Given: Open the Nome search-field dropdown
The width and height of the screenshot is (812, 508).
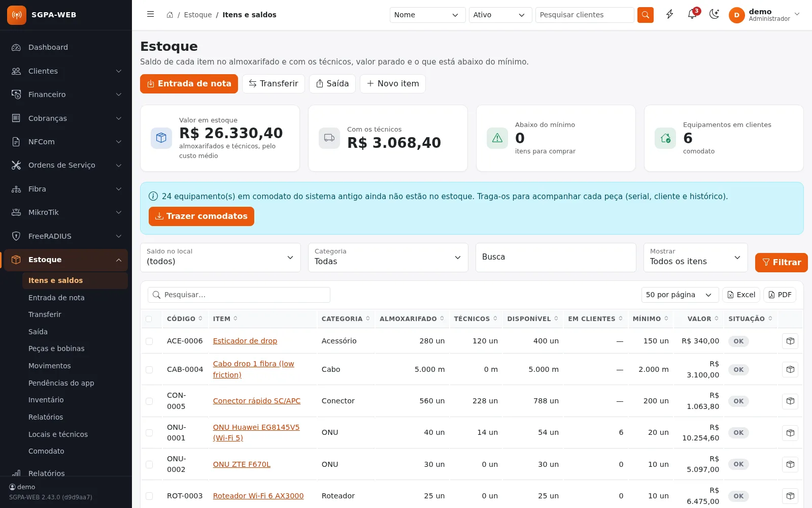Looking at the screenshot, I should click(427, 15).
